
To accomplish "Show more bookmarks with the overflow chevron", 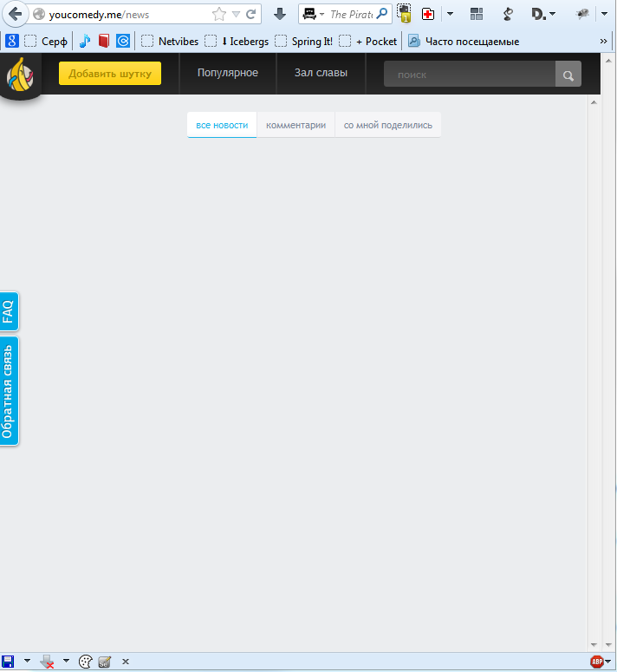I will pos(604,41).
